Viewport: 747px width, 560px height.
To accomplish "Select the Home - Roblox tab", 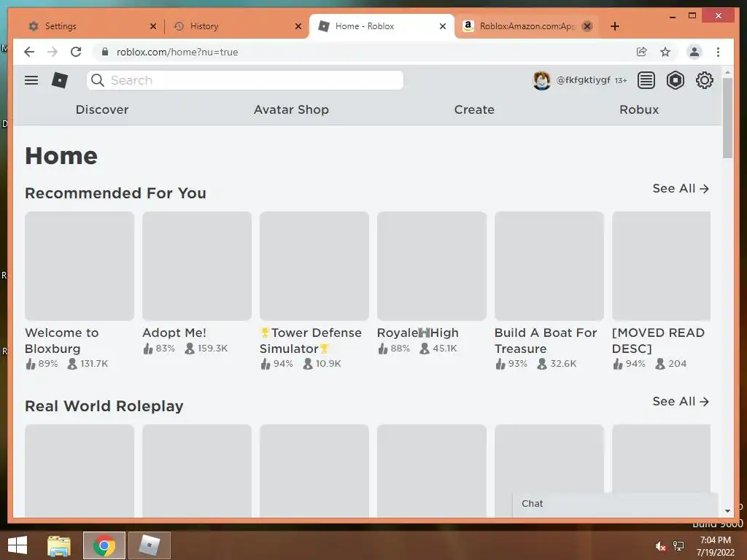I will 382,26.
